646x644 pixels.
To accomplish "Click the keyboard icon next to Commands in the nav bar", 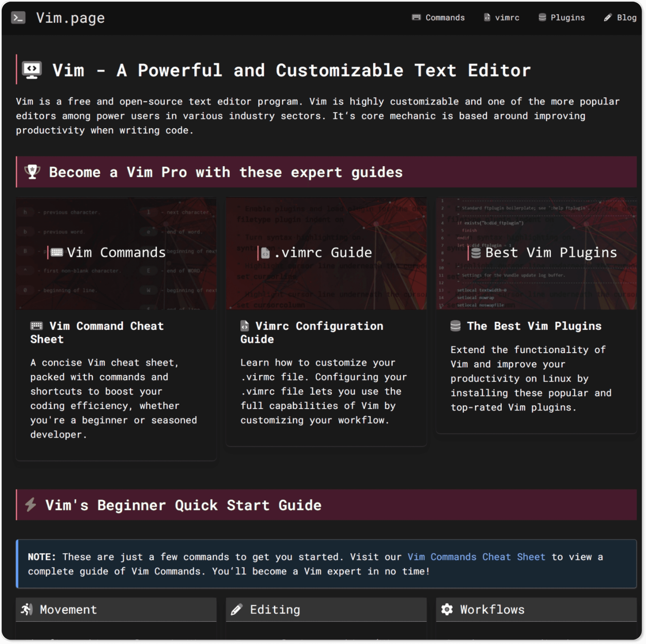I will (x=416, y=17).
